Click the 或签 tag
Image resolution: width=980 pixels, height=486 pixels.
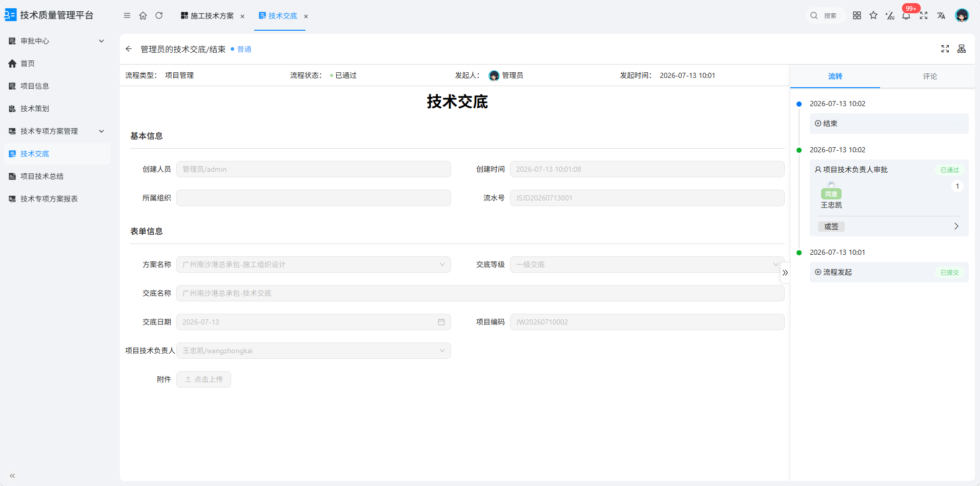(831, 227)
